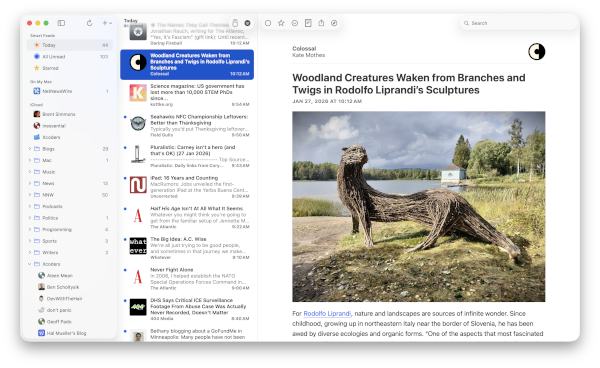Open the Geoff Pado feed
The width and height of the screenshot is (600, 368).
(x=70, y=321)
